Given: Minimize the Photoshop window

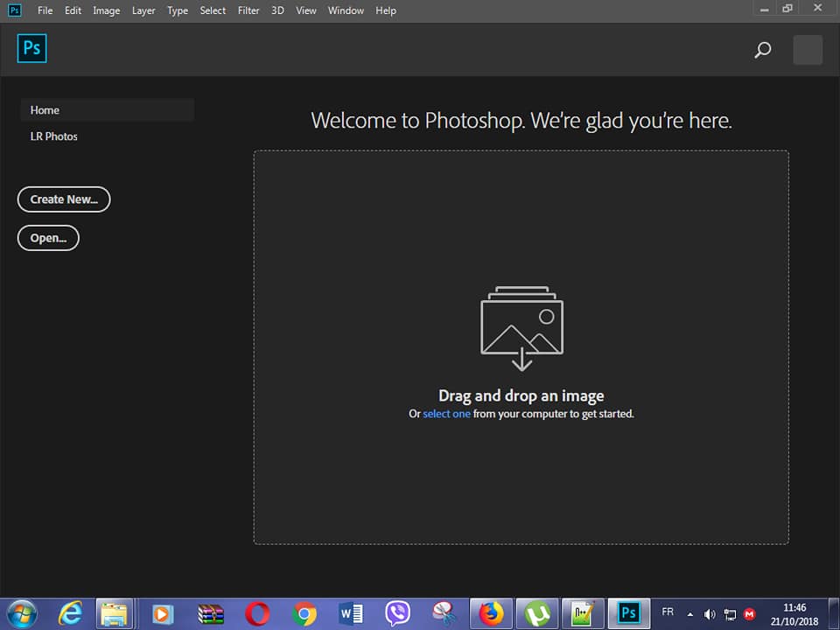Looking at the screenshot, I should [765, 9].
